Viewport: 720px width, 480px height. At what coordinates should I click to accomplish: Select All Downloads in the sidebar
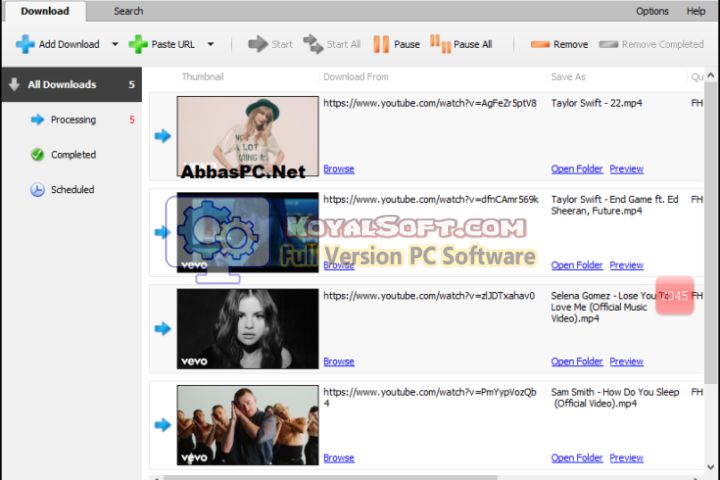click(72, 85)
